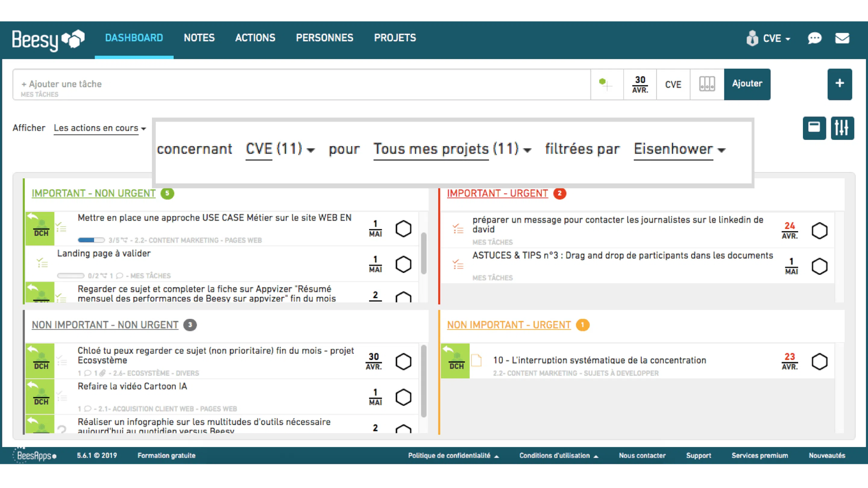Screen dimensions: 868x488
Task: Click the window layout view icon
Action: point(814,128)
